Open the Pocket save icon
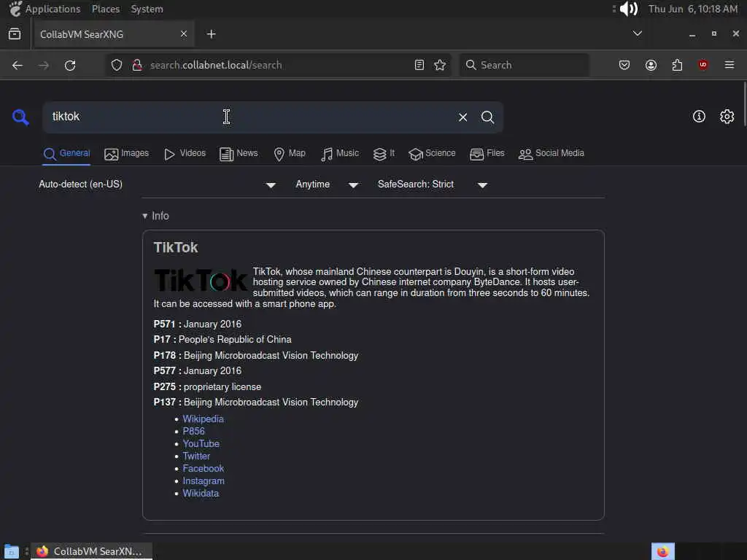Image resolution: width=747 pixels, height=560 pixels. coord(624,65)
